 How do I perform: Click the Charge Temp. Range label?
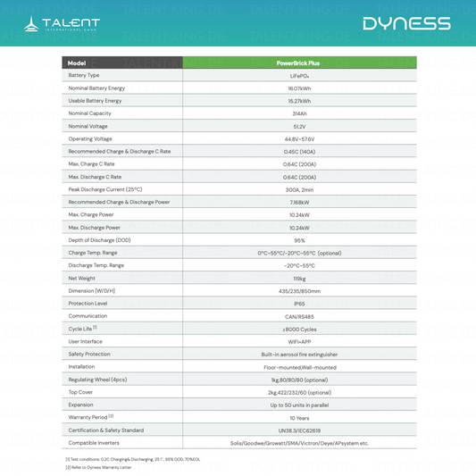tap(93, 253)
